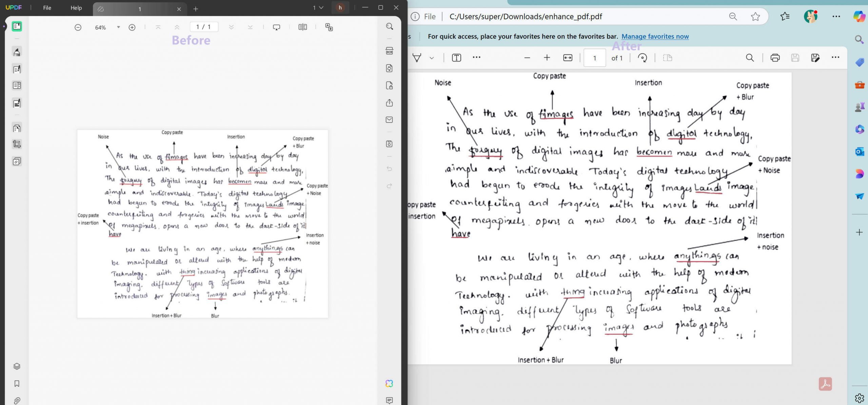Click the Share file icon
Viewport: 868px width, 405px height.
(389, 103)
